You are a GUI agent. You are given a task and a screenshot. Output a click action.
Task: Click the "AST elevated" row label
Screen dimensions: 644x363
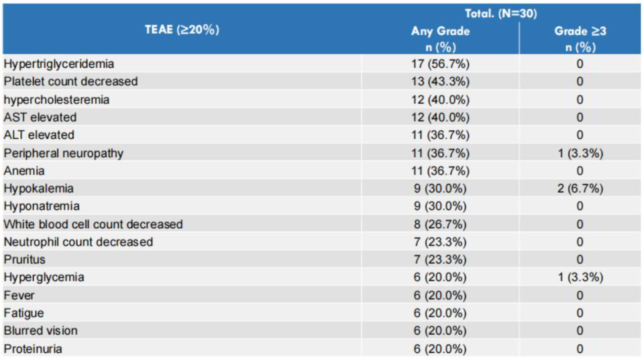tap(40, 117)
